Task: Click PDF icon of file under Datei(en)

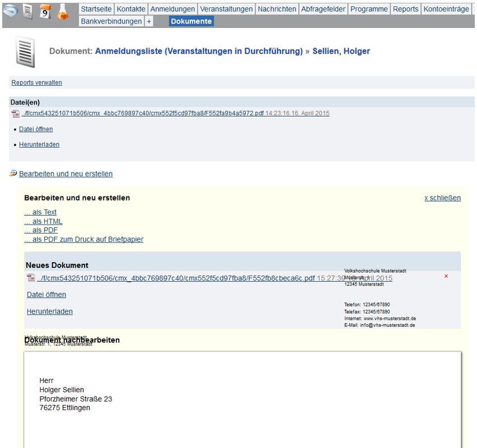Action: click(x=16, y=114)
